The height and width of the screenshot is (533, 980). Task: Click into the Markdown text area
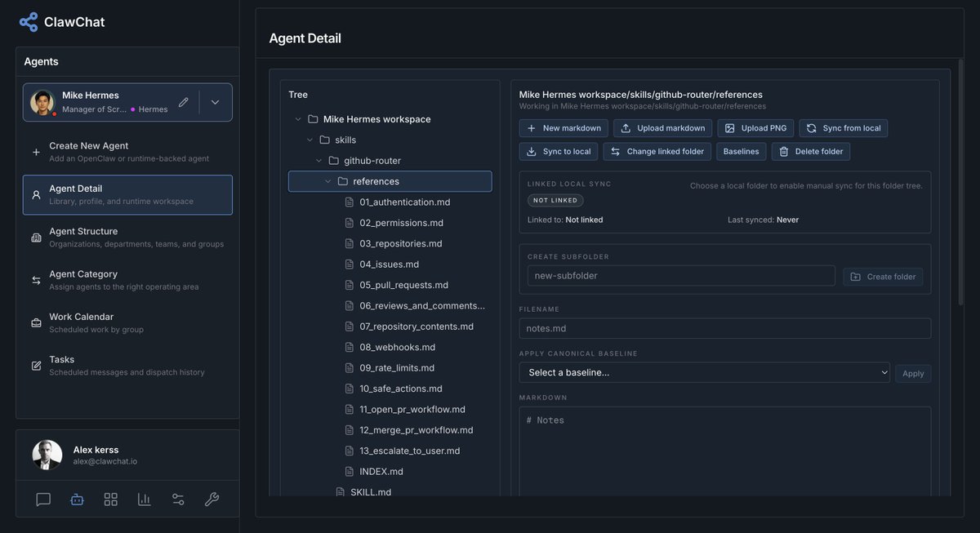point(725,451)
